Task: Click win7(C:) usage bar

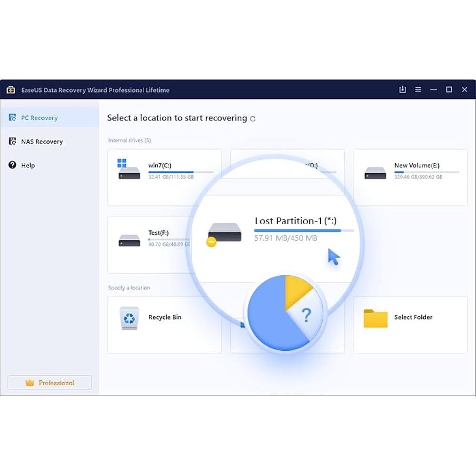Action: coord(181,172)
